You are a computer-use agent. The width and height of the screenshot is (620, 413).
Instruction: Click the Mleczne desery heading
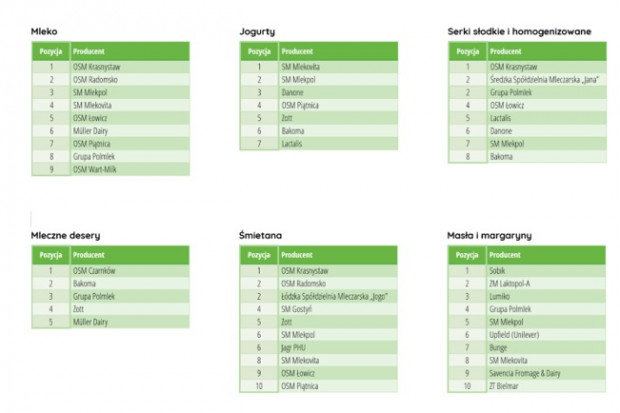click(66, 236)
